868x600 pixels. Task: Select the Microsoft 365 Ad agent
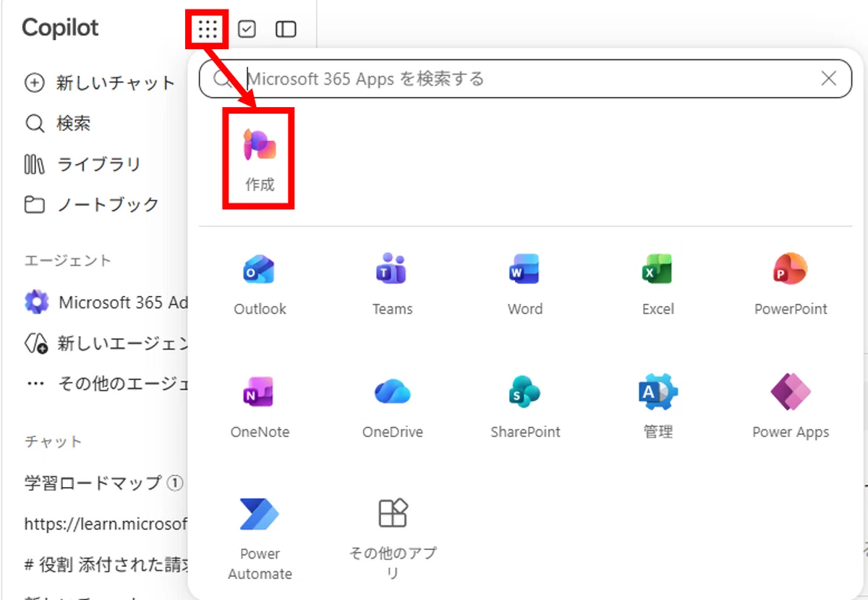point(106,303)
